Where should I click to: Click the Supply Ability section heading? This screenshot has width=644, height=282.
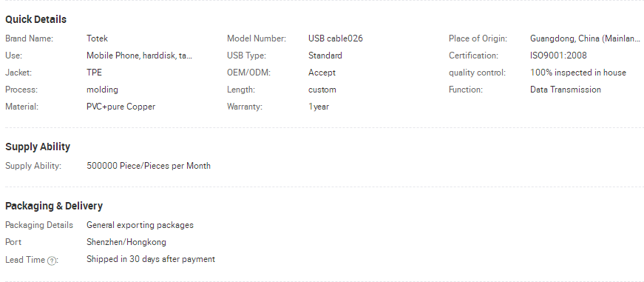(x=38, y=147)
